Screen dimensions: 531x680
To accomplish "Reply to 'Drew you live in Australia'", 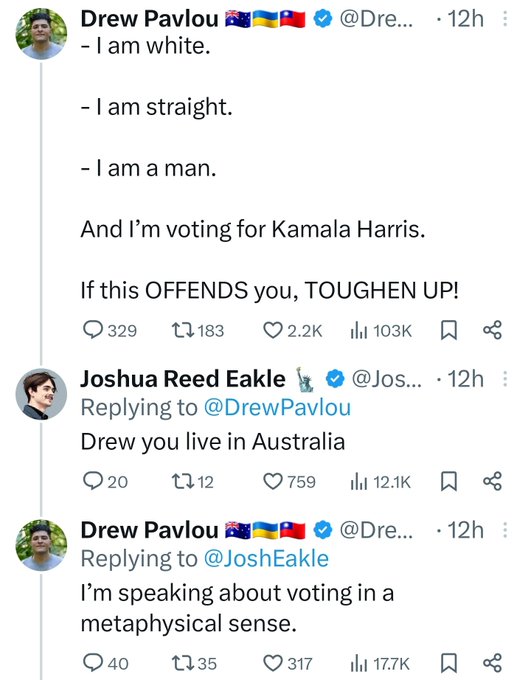I will 105,481.
